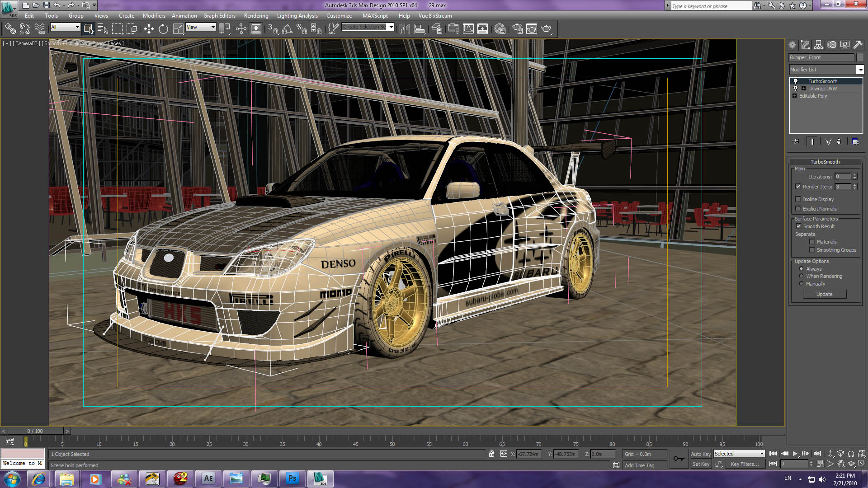The width and height of the screenshot is (868, 488).
Task: Toggle Unwrap UVW modifier lightbulb
Action: (796, 89)
